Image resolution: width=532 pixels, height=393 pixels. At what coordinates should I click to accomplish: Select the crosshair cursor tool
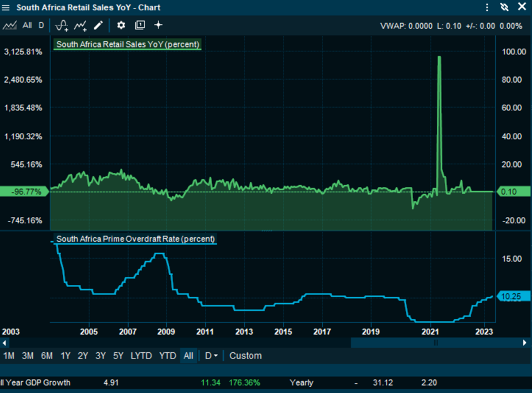(158, 25)
